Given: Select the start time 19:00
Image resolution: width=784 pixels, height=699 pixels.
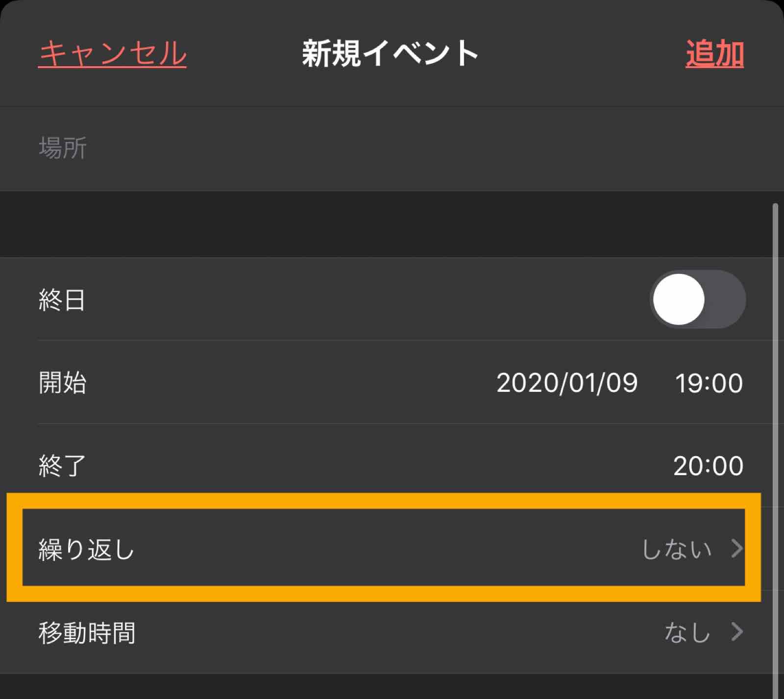Looking at the screenshot, I should pyautogui.click(x=709, y=383).
